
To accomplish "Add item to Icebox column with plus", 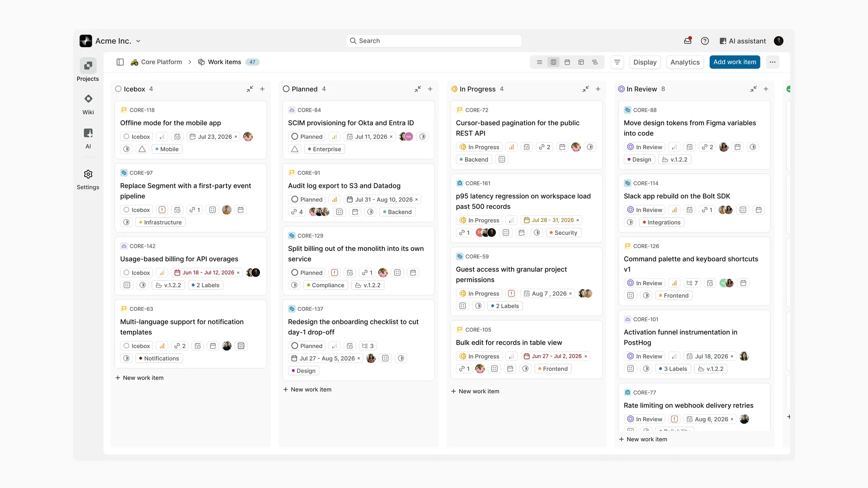I will pos(262,89).
